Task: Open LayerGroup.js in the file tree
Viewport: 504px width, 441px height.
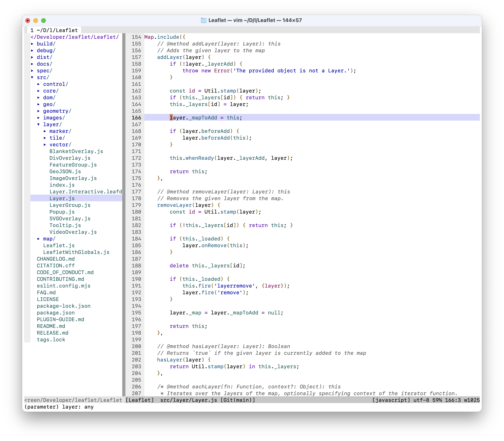Action: (70, 205)
